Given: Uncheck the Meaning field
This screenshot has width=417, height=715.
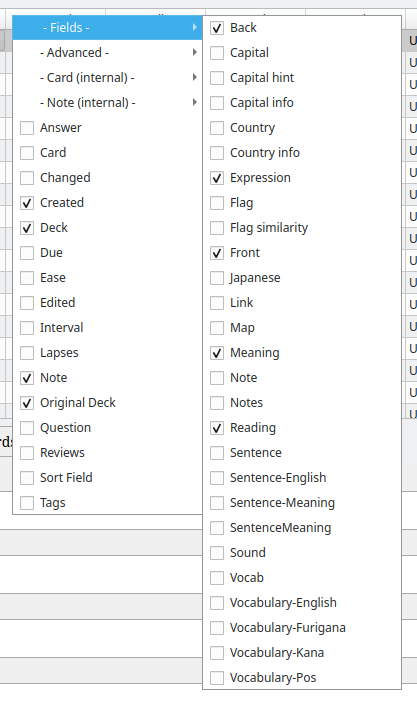Looking at the screenshot, I should [217, 353].
